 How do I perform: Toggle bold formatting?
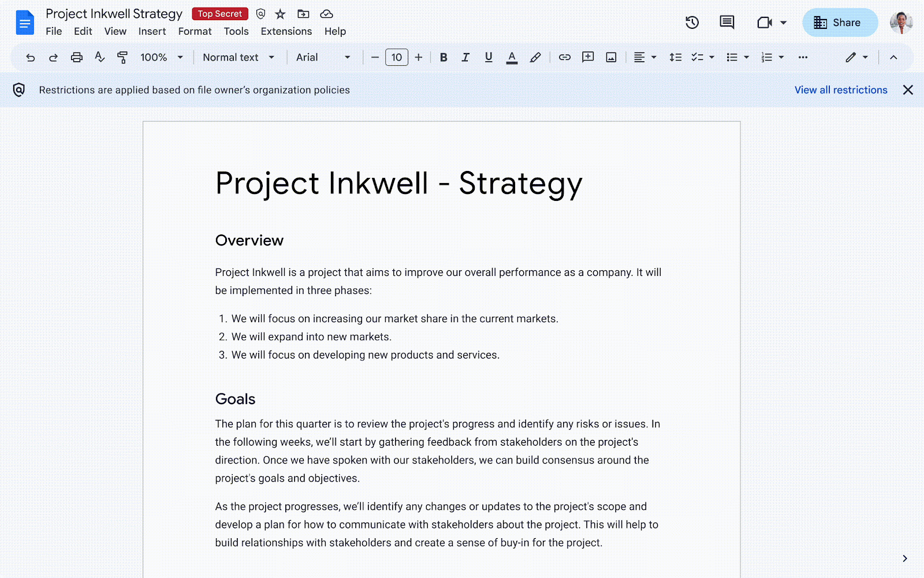click(x=444, y=57)
